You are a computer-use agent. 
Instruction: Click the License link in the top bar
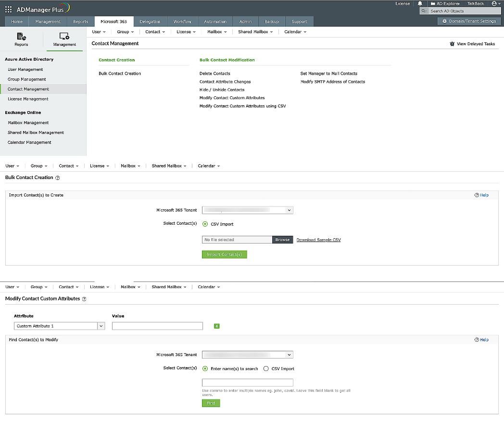click(x=403, y=3)
